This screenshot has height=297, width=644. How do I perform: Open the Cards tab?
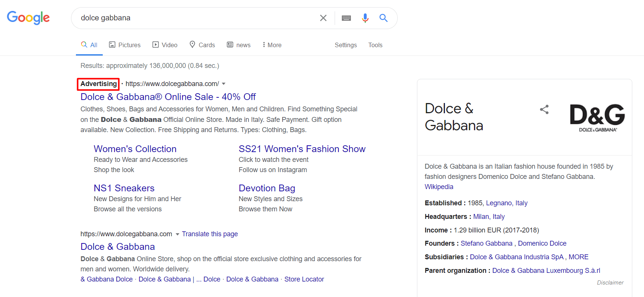pos(202,45)
